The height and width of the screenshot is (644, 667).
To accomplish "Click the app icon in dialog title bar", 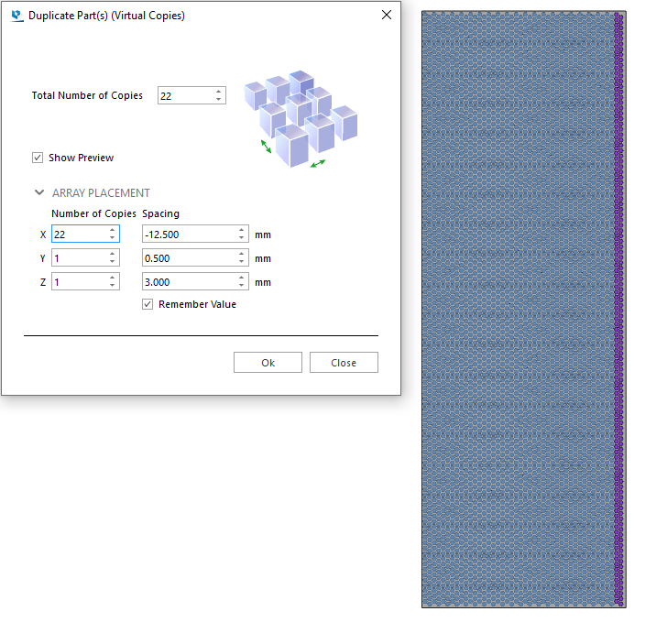I will pyautogui.click(x=16, y=16).
